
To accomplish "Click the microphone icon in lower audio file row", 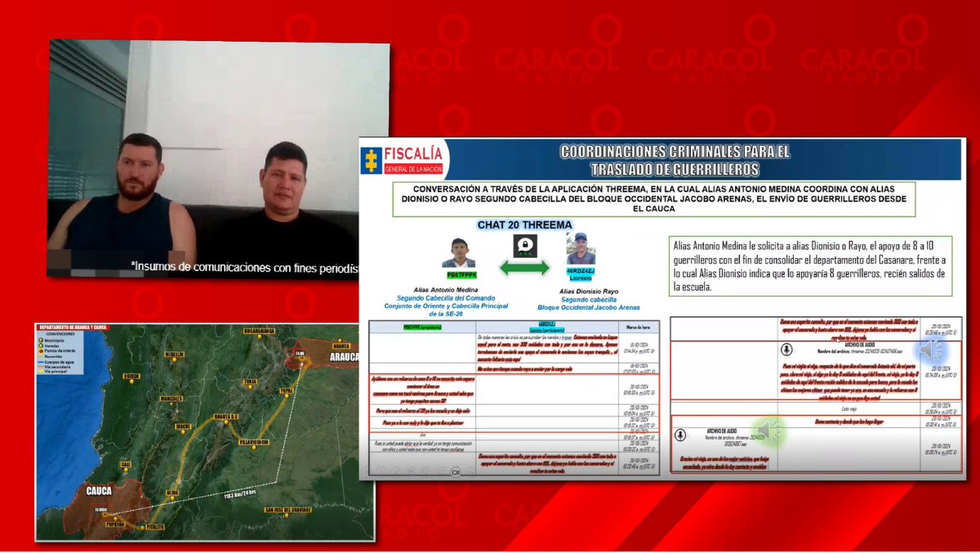I will point(679,436).
